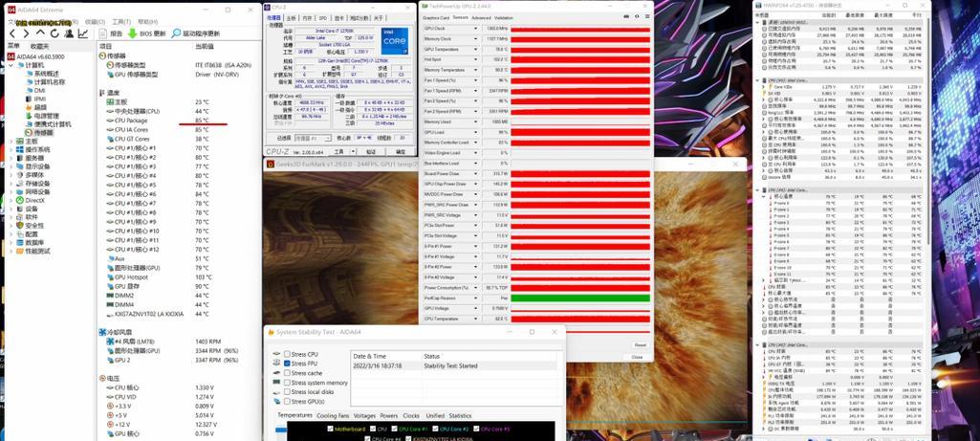Open the GPU-Z hamburger menu
The image size is (980, 441).
tap(646, 16)
